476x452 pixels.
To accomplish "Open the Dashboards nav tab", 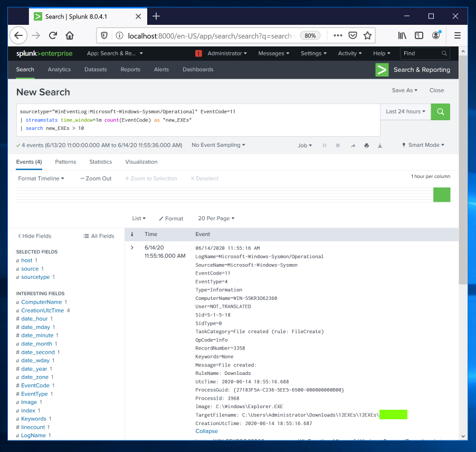I will pos(198,70).
